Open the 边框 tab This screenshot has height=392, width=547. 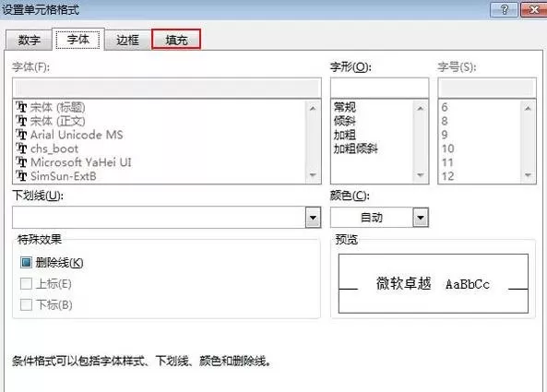click(127, 40)
